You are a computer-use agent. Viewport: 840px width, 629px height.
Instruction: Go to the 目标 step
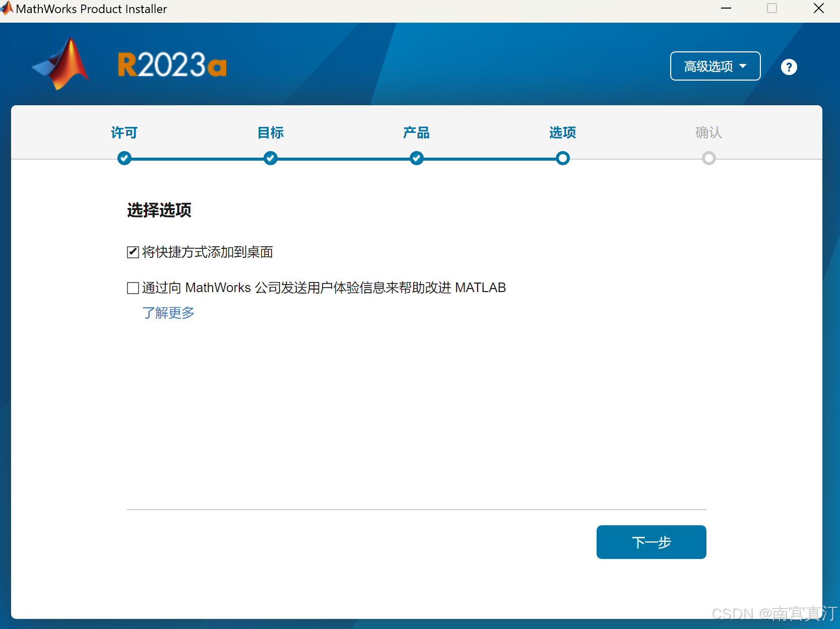pyautogui.click(x=271, y=132)
